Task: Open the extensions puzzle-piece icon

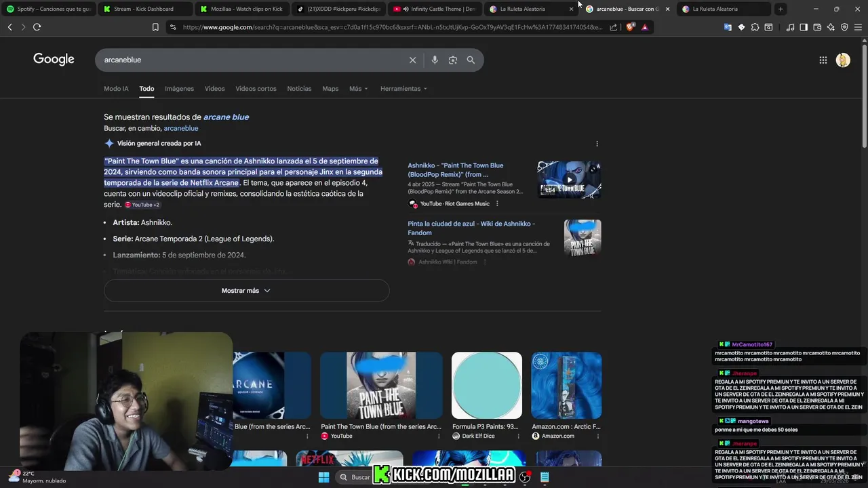Action: (755, 27)
